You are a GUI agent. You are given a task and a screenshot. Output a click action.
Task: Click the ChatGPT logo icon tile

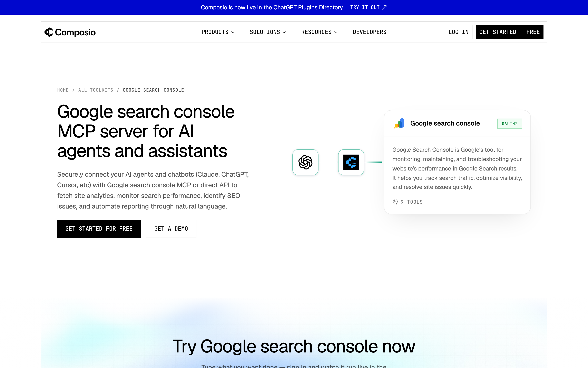(x=305, y=162)
